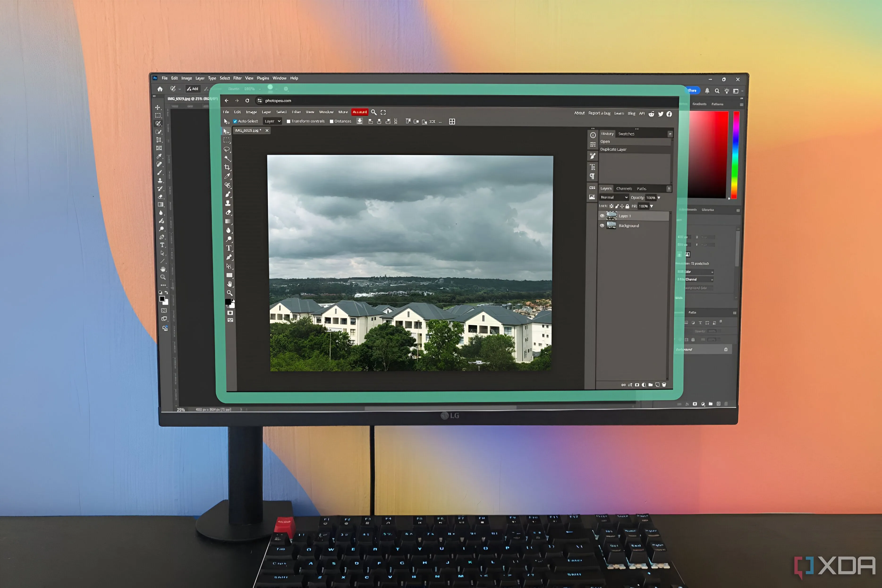The image size is (882, 588).
Task: Toggle lock all padlock in Photopea Layers
Action: (627, 206)
